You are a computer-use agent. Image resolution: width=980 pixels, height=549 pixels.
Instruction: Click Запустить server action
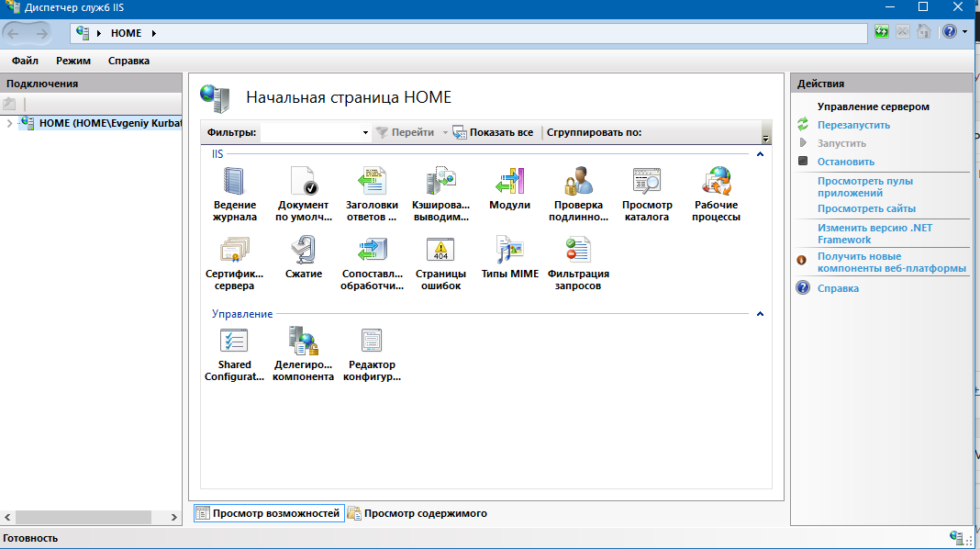tap(841, 143)
